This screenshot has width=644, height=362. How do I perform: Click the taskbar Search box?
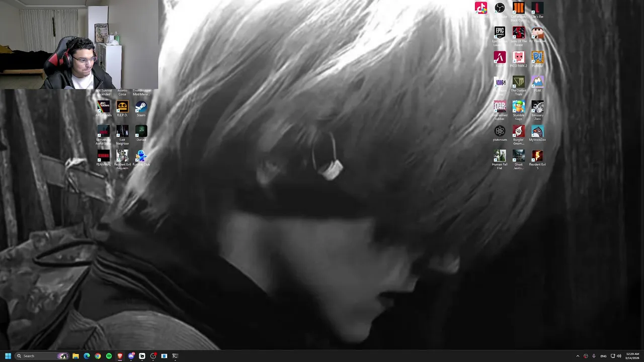click(x=42, y=356)
